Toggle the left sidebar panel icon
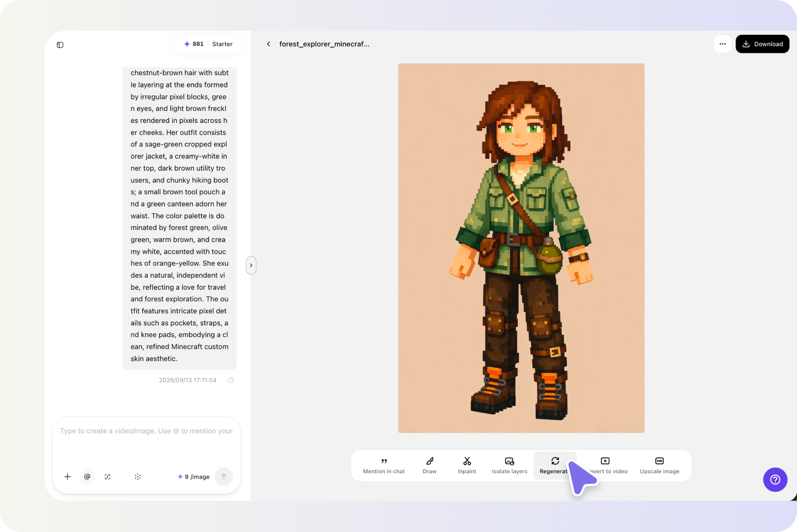 60,45
